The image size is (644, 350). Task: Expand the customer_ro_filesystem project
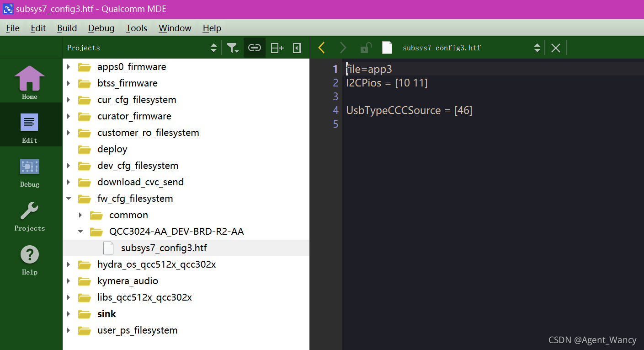(69, 133)
